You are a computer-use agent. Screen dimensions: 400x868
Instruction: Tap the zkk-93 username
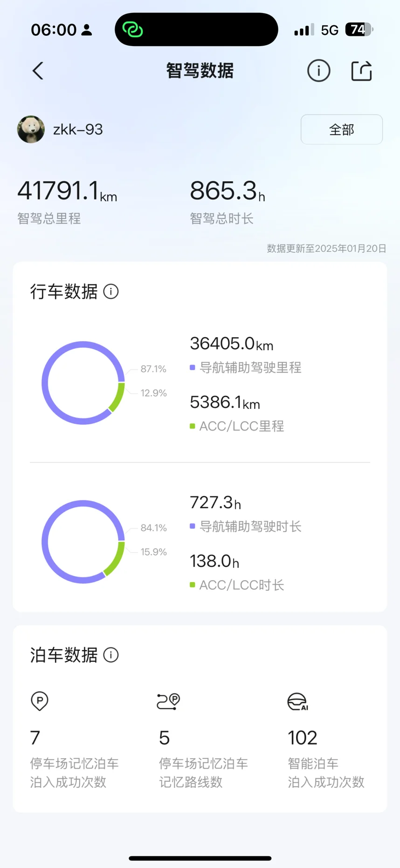pyautogui.click(x=78, y=129)
